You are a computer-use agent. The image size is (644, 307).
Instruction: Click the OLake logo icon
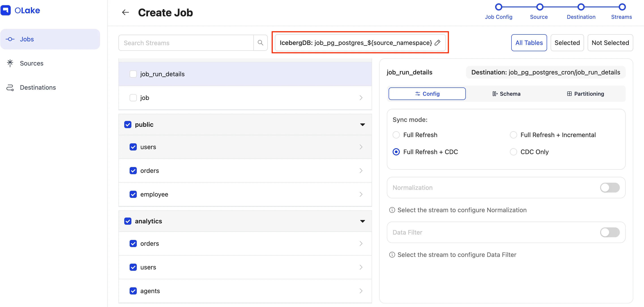pyautogui.click(x=6, y=10)
